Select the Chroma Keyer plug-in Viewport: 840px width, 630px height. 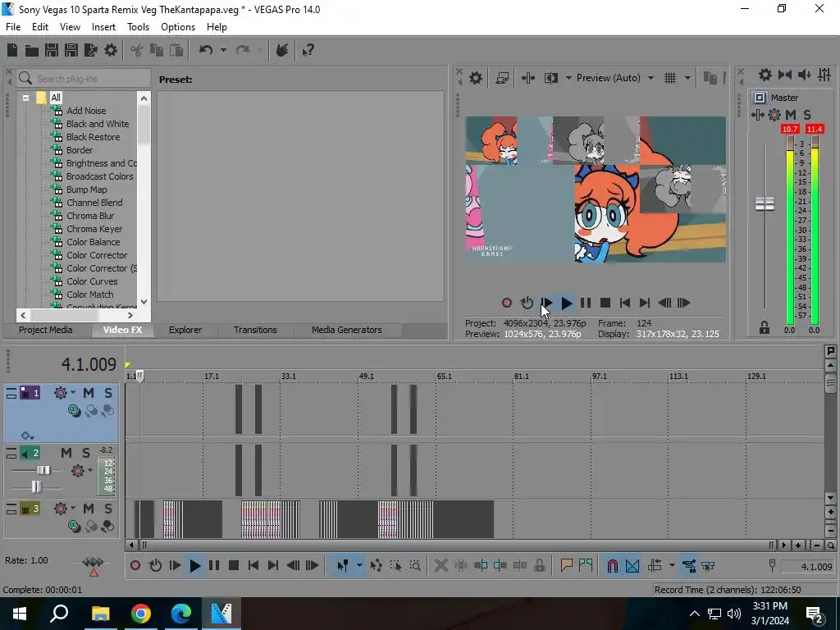click(94, 229)
